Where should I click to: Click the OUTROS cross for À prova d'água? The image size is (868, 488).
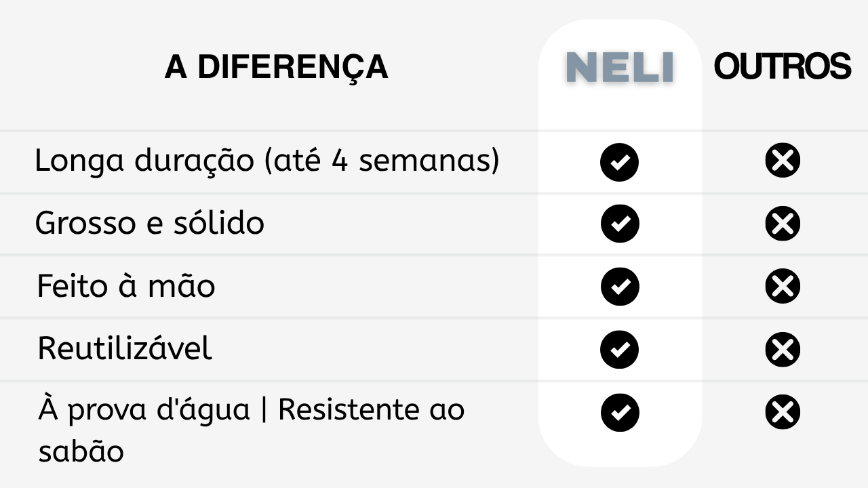point(783,412)
